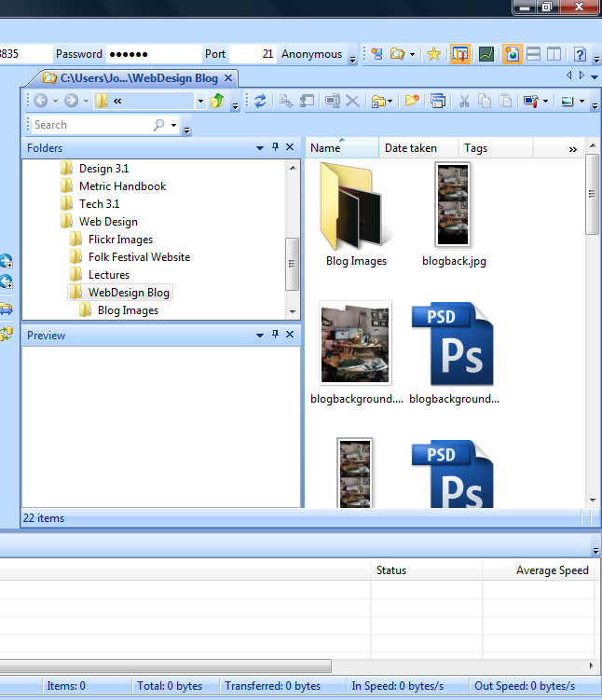Open a new local browser window
The width and height of the screenshot is (602, 700).
click(397, 54)
